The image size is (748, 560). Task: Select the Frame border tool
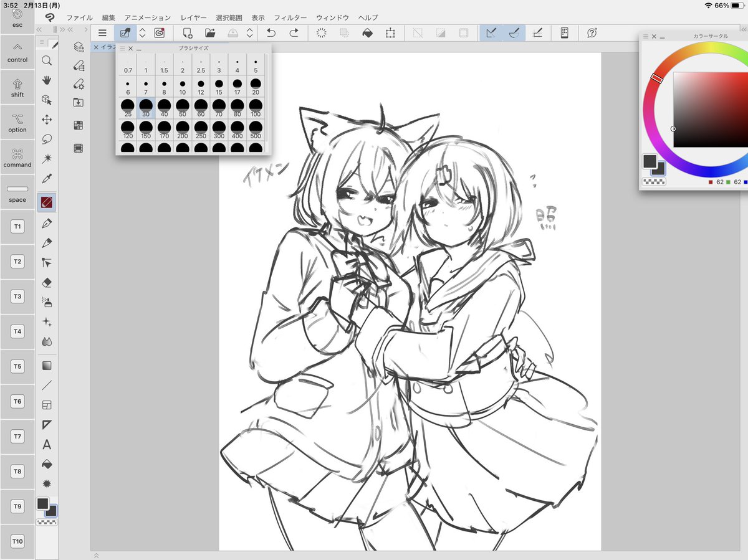(47, 406)
